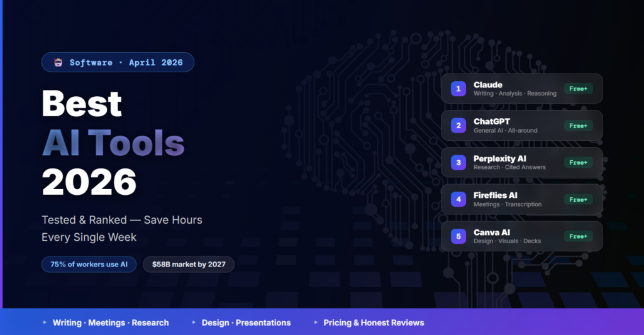644x335 pixels.
Task: Click the Free+ tag on Fireflies AI
Action: click(578, 199)
